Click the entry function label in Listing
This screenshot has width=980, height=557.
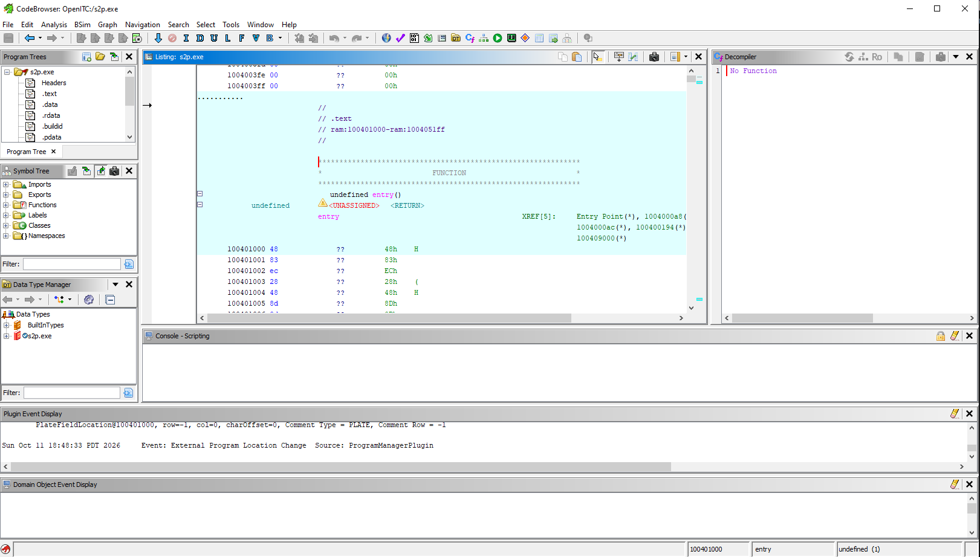[328, 216]
